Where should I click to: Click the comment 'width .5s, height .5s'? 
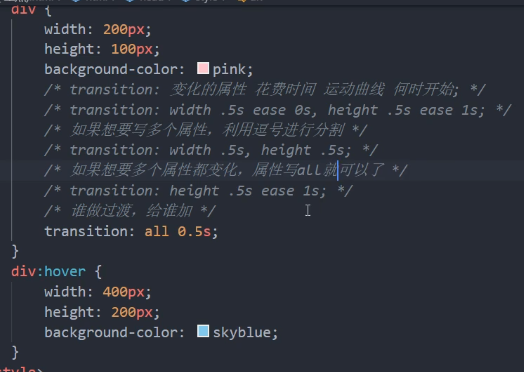(211, 150)
